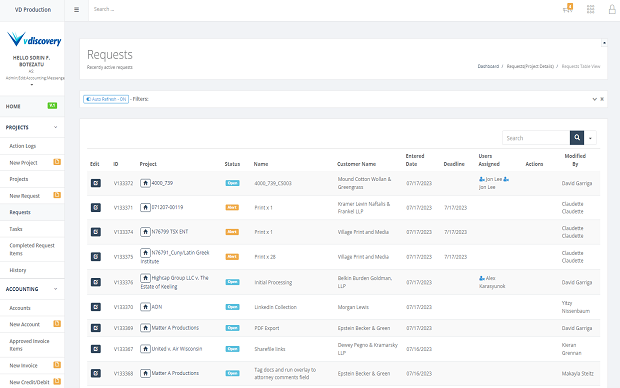The height and width of the screenshot is (388, 620).
Task: Select Completed Request Items in sidebar
Action: 32,249
